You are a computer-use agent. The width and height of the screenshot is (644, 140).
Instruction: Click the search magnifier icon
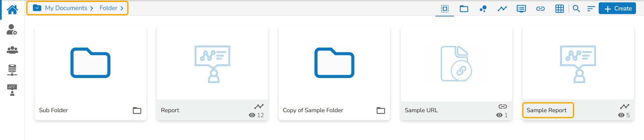coord(576,9)
